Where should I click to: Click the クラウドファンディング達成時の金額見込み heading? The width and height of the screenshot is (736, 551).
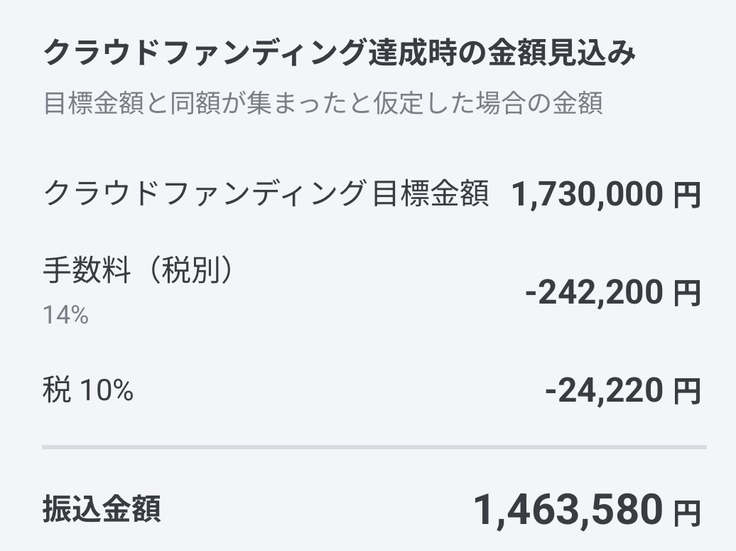(x=339, y=55)
